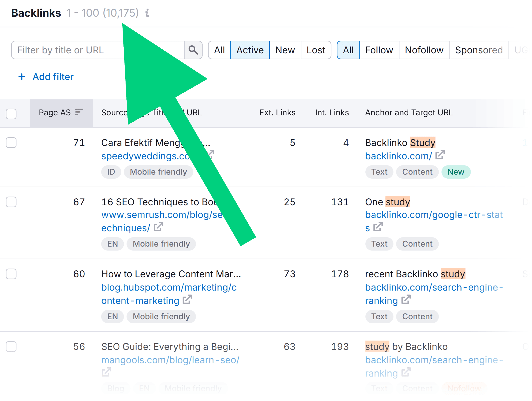Click the Filter by title or URL field
This screenshot has width=532, height=401.
pyautogui.click(x=72, y=50)
